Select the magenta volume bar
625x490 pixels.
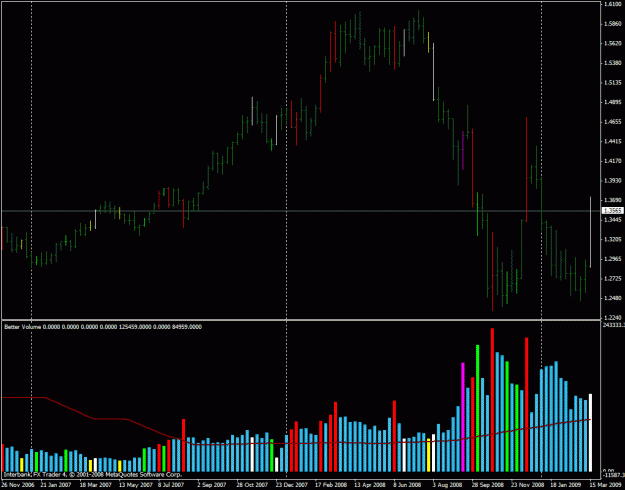pyautogui.click(x=463, y=417)
